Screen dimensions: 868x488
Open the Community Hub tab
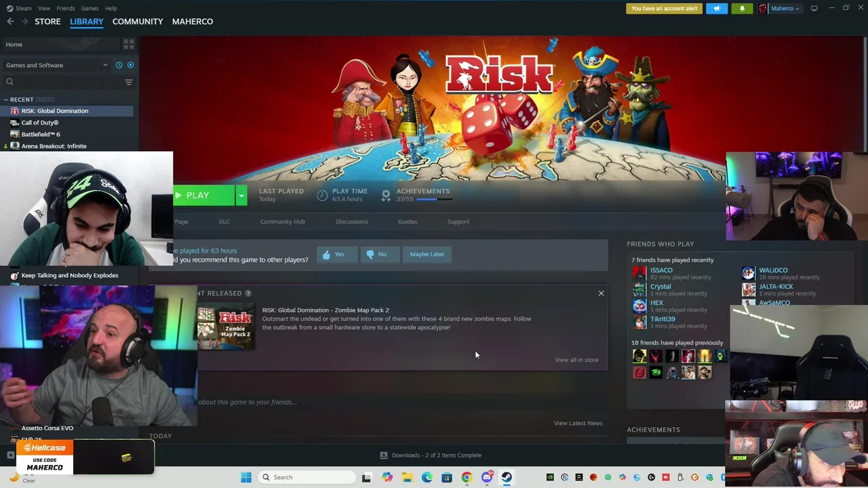click(x=283, y=222)
